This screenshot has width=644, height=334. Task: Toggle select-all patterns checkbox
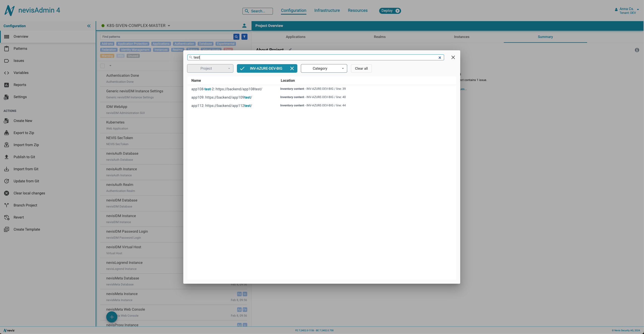(102, 66)
